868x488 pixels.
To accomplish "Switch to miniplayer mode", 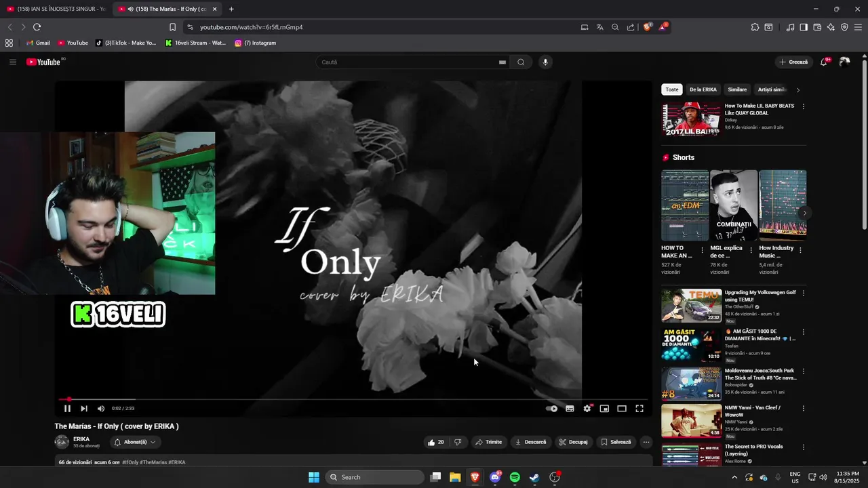I will [604, 409].
